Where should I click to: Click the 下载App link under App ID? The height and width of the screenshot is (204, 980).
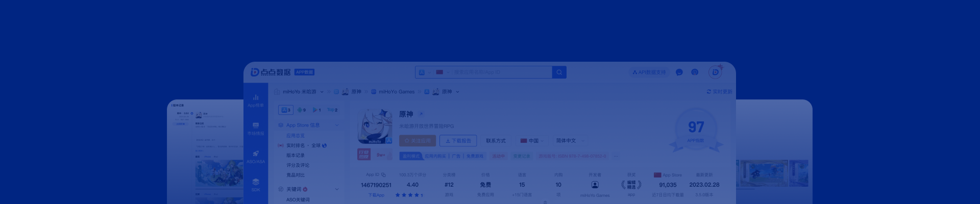coord(376,195)
